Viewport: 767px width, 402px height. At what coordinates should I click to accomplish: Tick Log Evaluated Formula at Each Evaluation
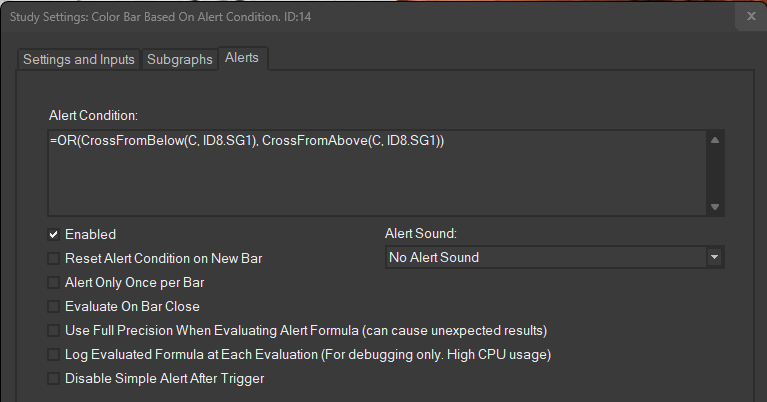point(53,355)
